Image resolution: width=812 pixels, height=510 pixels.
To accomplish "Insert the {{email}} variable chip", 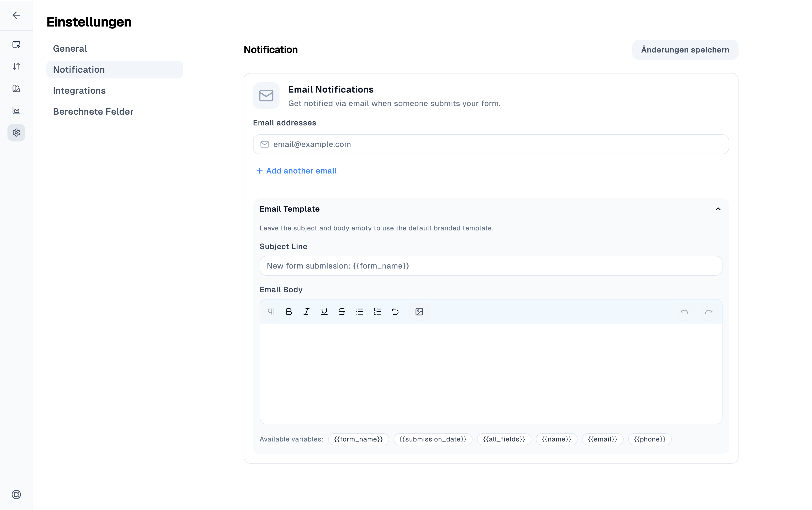I will (x=603, y=439).
